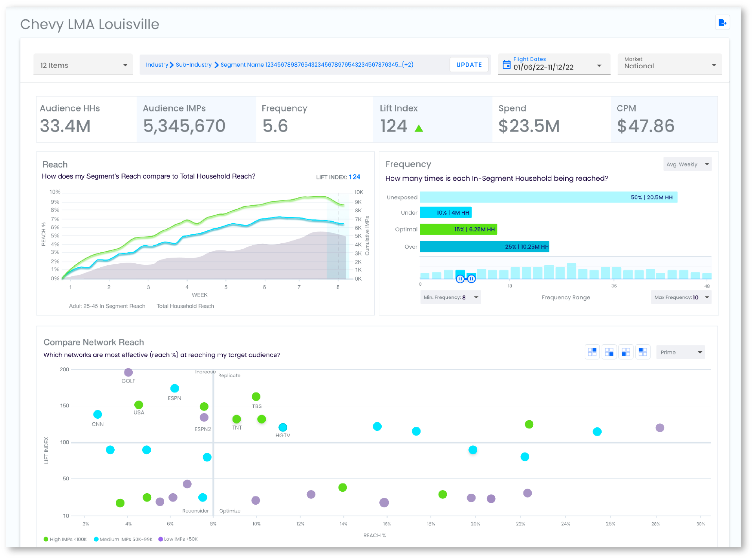
Task: Click the Replicate quadrant label
Action: [x=229, y=376]
